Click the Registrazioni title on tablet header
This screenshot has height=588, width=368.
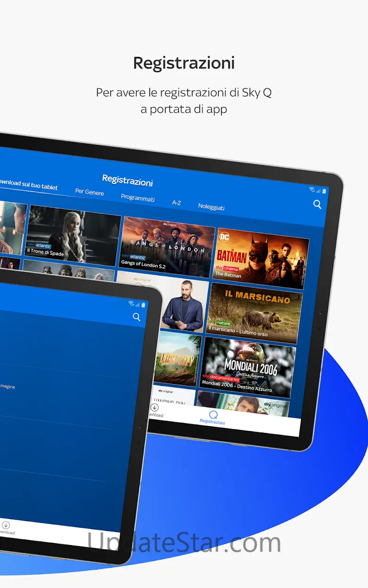127,180
